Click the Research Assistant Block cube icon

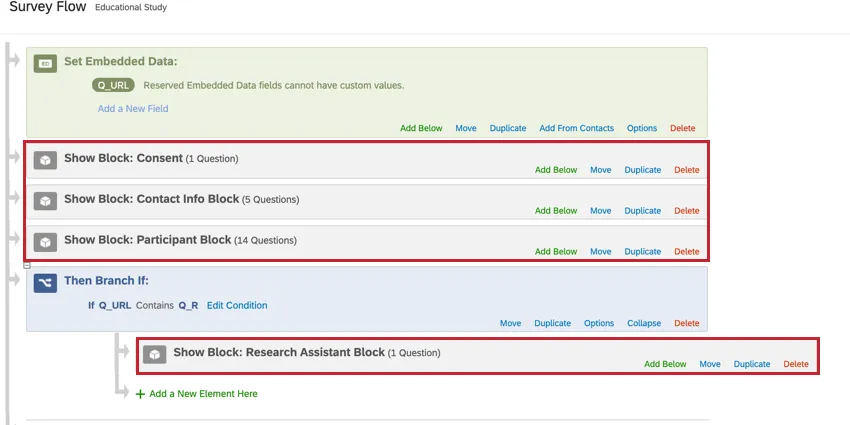tap(154, 354)
